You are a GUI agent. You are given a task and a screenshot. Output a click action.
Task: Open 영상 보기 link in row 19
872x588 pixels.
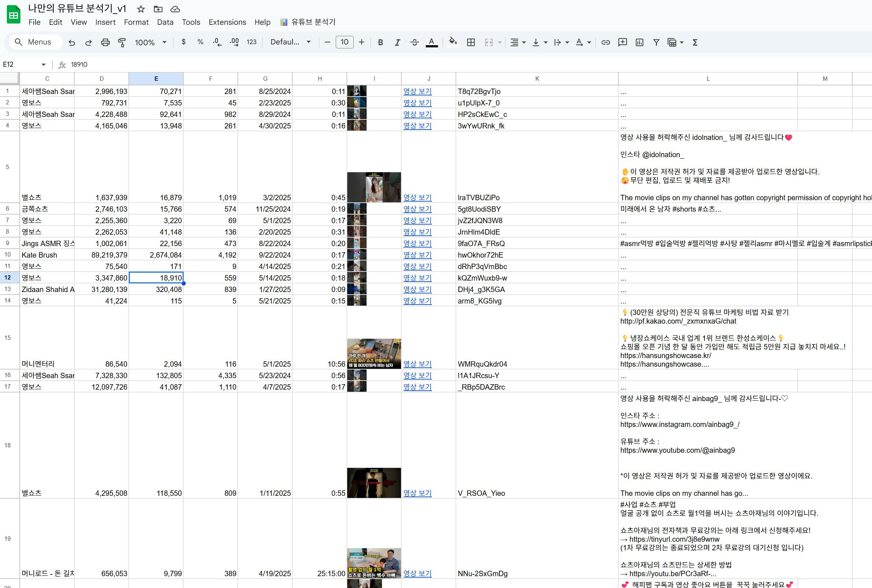pos(417,573)
